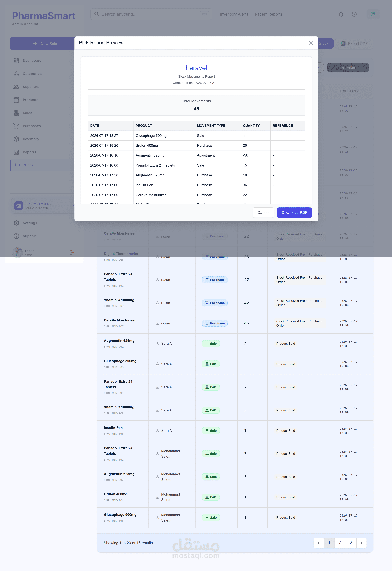392x571 pixels.
Task: Click the Purchase badge for quantity 46
Action: (215, 323)
